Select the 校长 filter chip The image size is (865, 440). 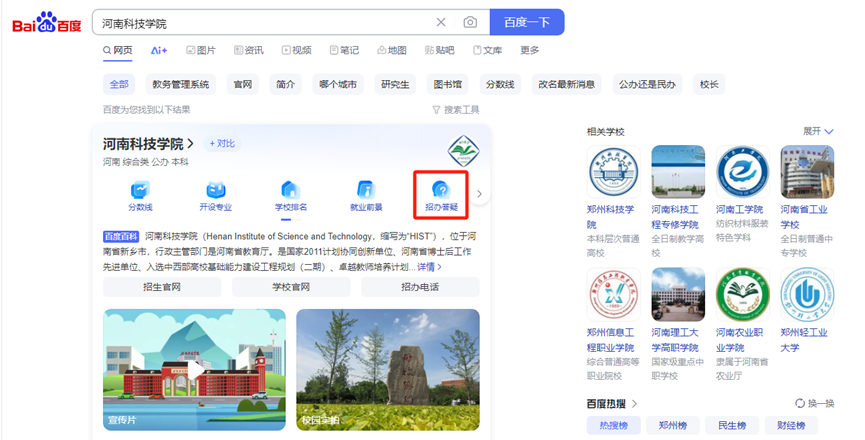[x=709, y=84]
